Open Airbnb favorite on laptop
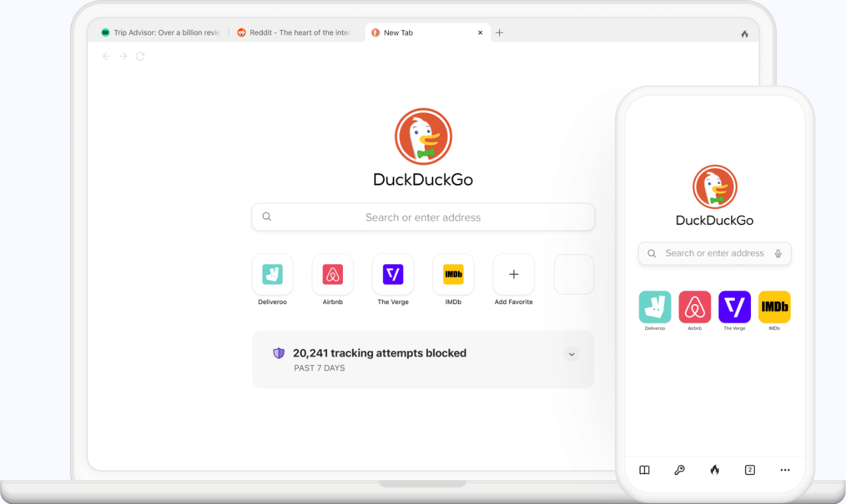846x504 pixels. click(333, 274)
